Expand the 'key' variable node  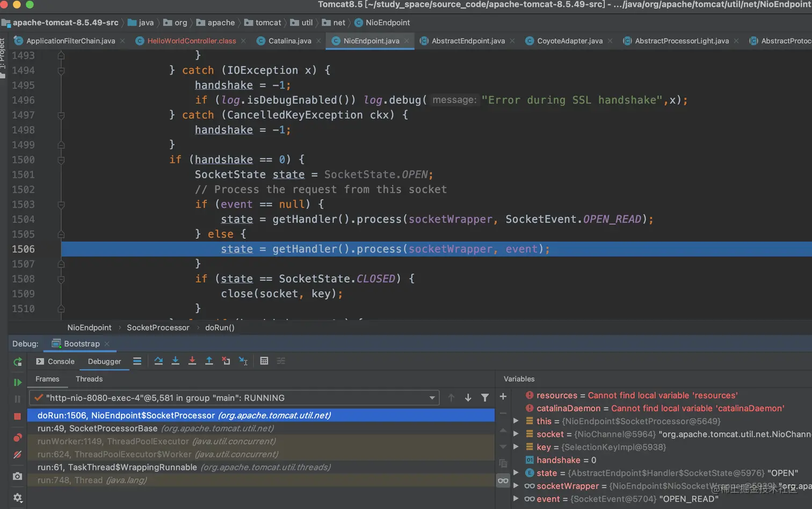tap(516, 447)
